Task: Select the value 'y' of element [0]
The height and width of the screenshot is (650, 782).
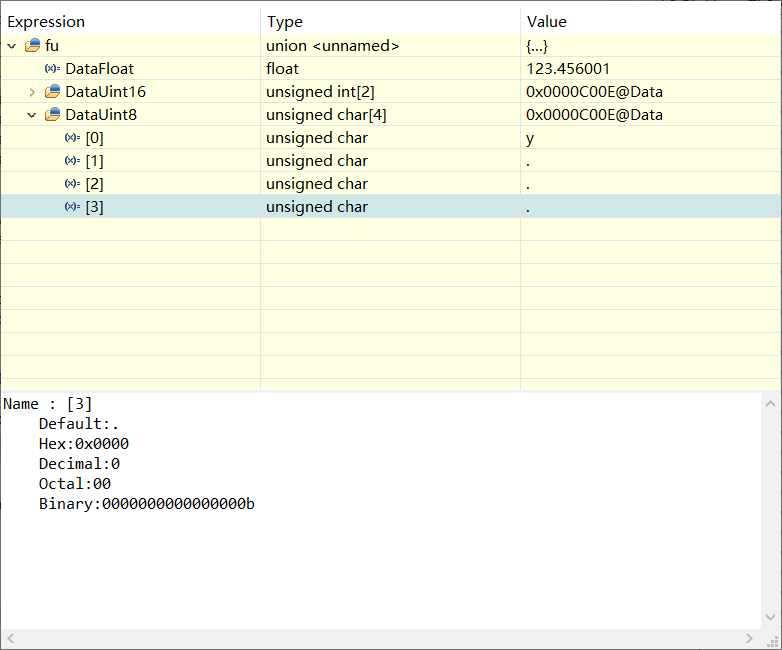Action: pos(530,138)
